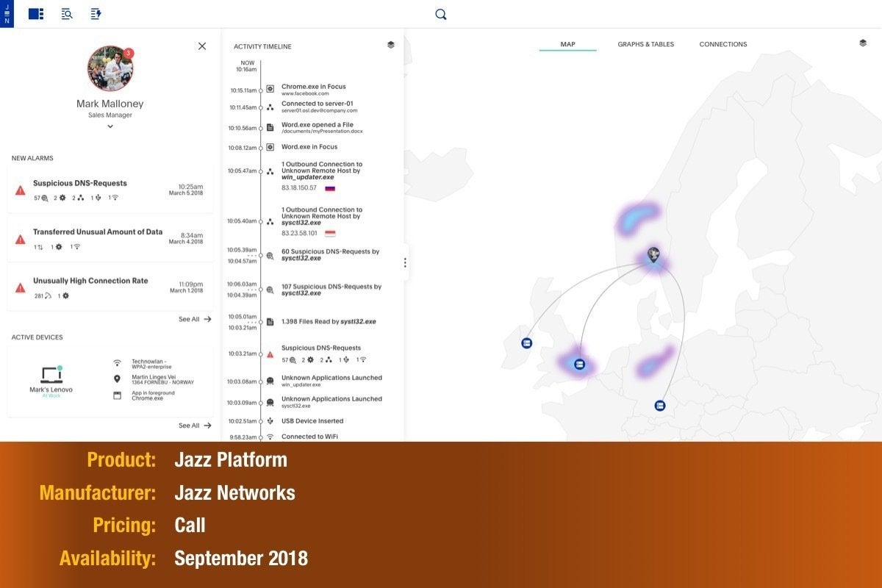882x588 pixels.
Task: Click entry 1.398 Files Read by systl32.exe
Action: (x=329, y=322)
